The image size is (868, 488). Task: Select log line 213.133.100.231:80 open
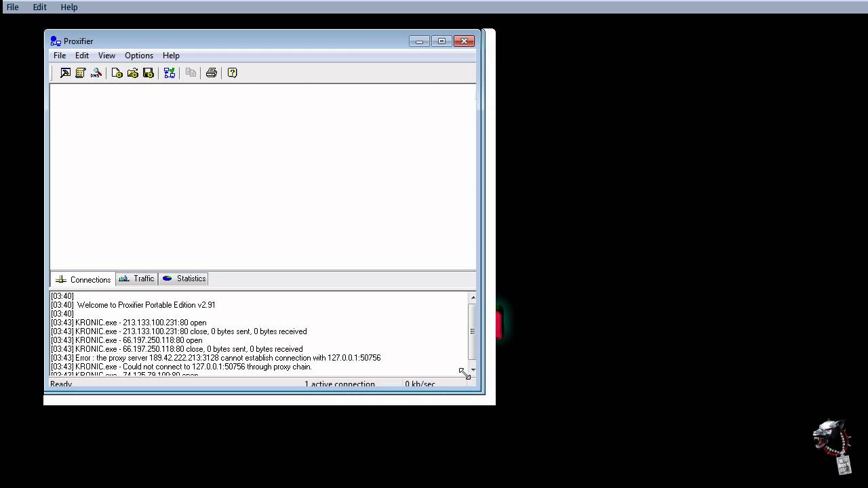[129, 323]
